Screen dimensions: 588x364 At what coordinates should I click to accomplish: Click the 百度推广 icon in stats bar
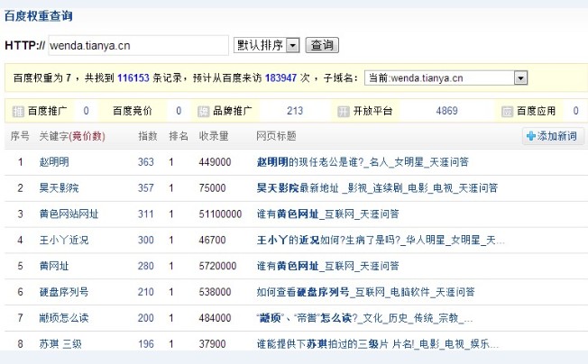(18, 111)
